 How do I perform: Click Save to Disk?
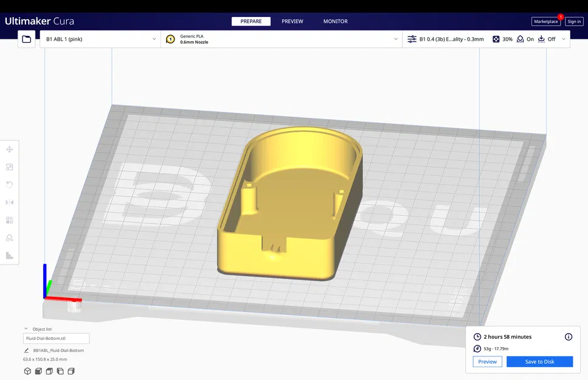tap(539, 362)
